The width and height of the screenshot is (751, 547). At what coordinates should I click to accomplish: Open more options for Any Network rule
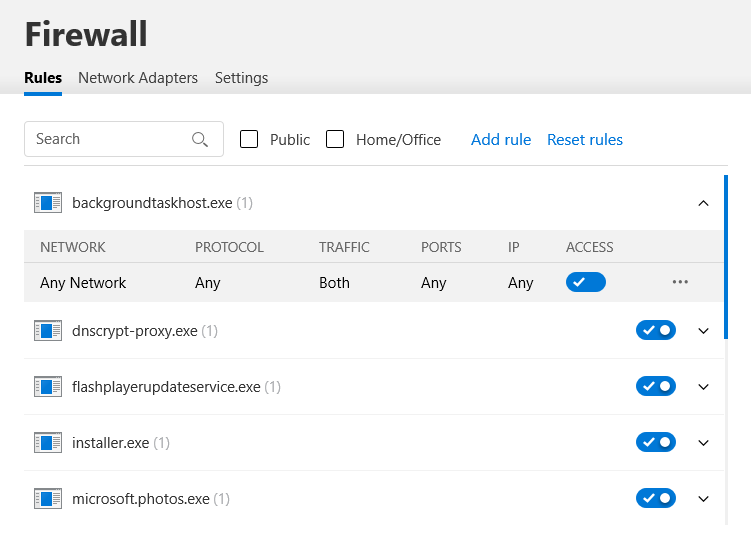(681, 283)
